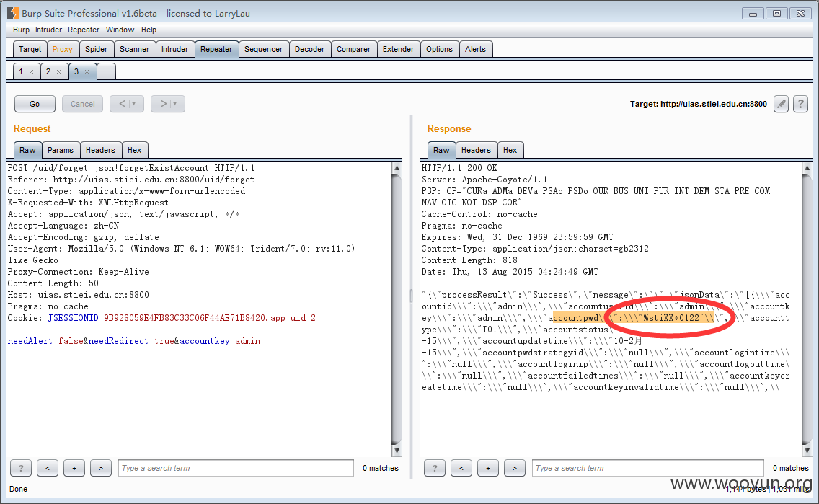This screenshot has width=819, height=504.
Task: Focus the Response search term field
Action: click(x=647, y=468)
